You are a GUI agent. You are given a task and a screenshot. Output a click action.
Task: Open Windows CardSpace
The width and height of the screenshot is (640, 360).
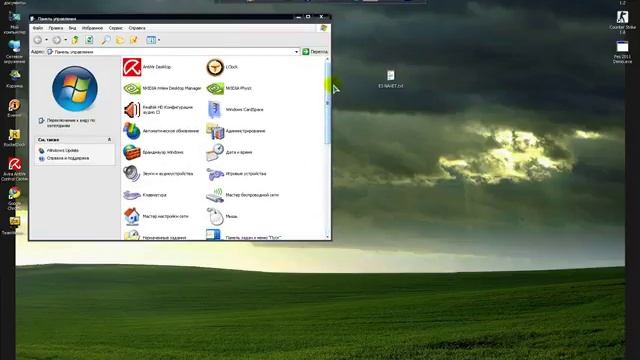click(235, 109)
